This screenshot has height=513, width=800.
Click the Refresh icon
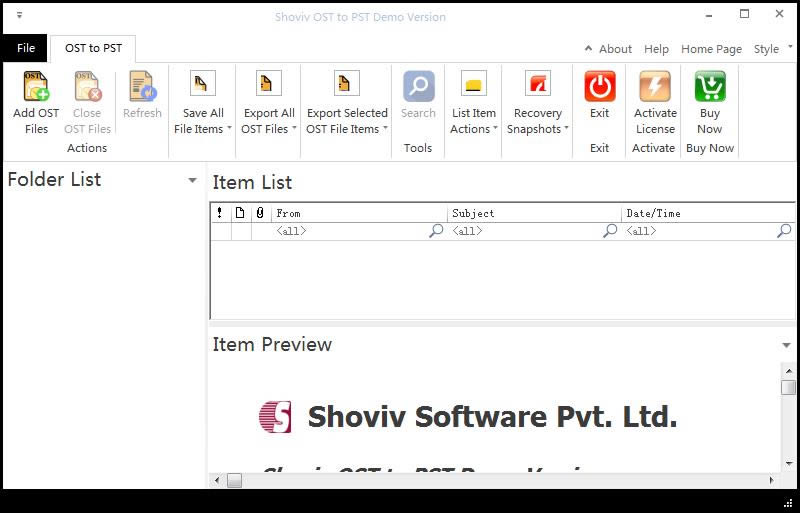click(x=142, y=86)
